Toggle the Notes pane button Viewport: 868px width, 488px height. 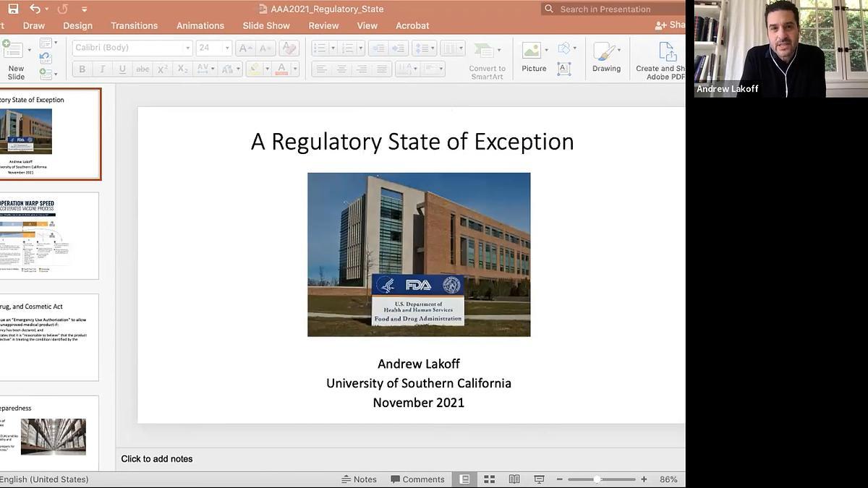click(x=359, y=479)
